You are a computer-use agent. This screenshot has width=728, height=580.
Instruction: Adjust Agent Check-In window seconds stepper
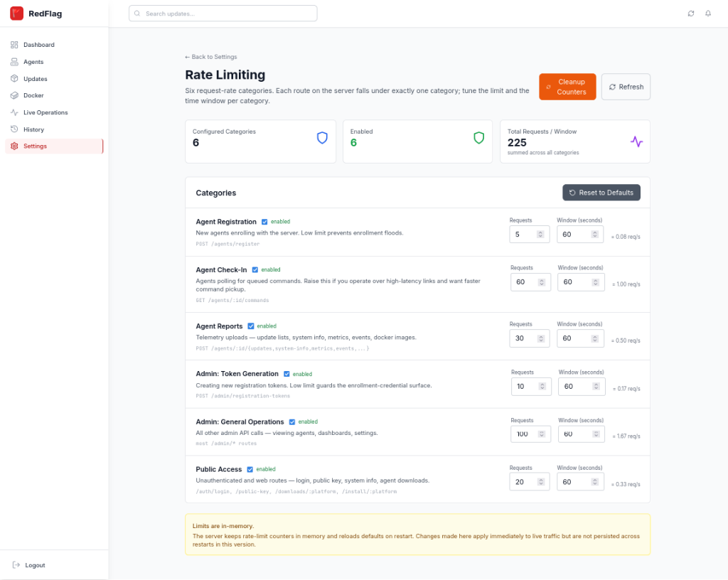[596, 282]
